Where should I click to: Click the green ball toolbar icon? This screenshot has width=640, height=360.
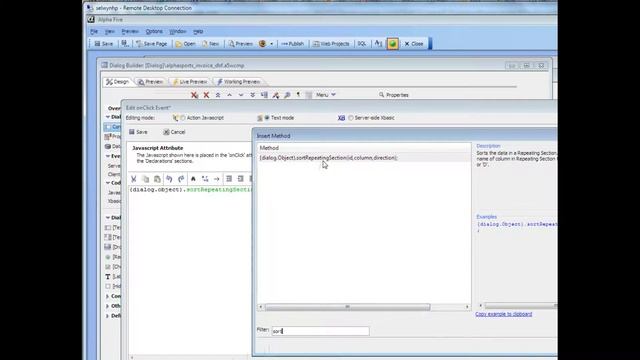pyautogui.click(x=393, y=44)
